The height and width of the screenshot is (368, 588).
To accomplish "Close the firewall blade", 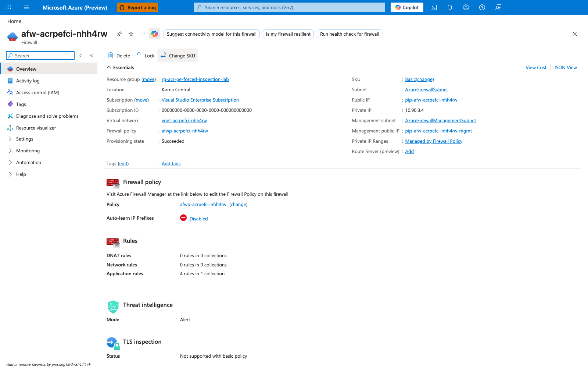I will [x=575, y=34].
